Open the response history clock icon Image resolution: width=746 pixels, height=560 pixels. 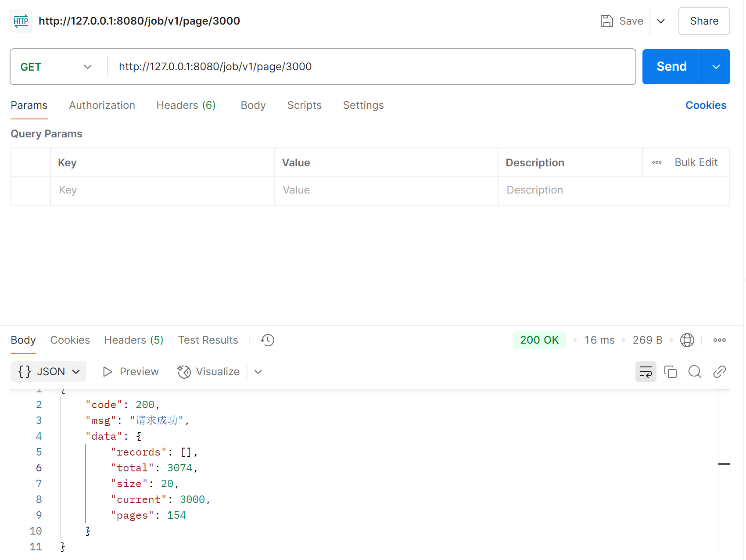point(267,340)
